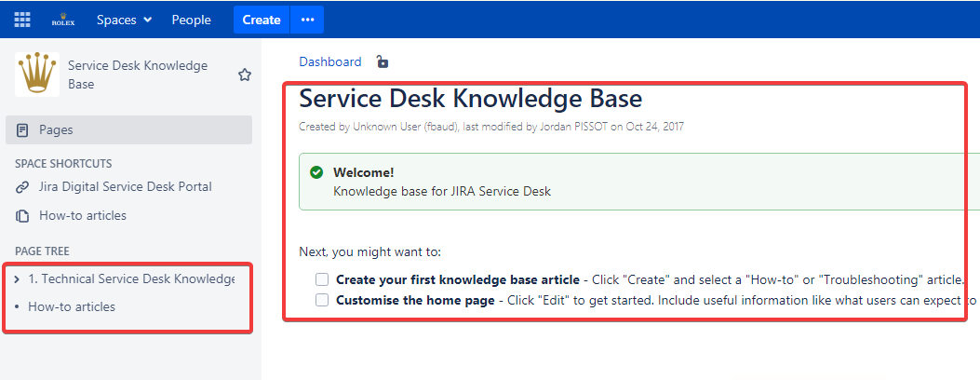
Task: Open the app switcher grid icon
Action: tap(22, 20)
